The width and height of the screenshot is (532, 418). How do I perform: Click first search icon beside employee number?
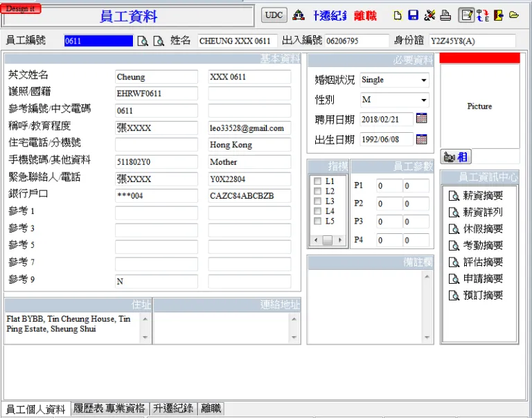(142, 42)
